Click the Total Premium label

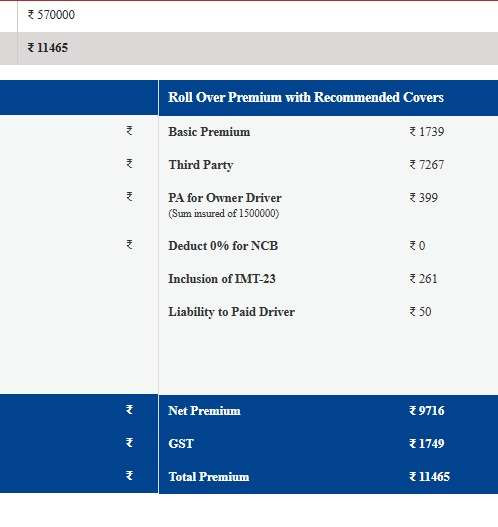(209, 477)
